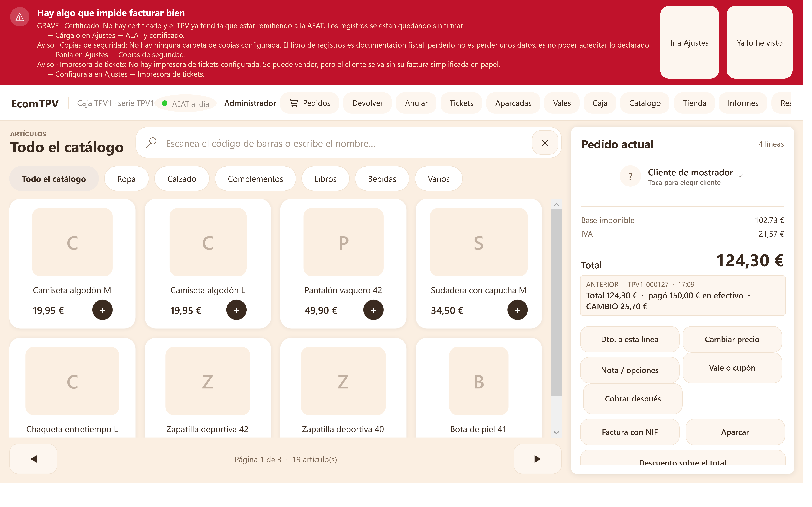Screen dimensions: 812x507
Task: Add Pantalón vaquero 42 with plus icon
Action: coord(373,310)
